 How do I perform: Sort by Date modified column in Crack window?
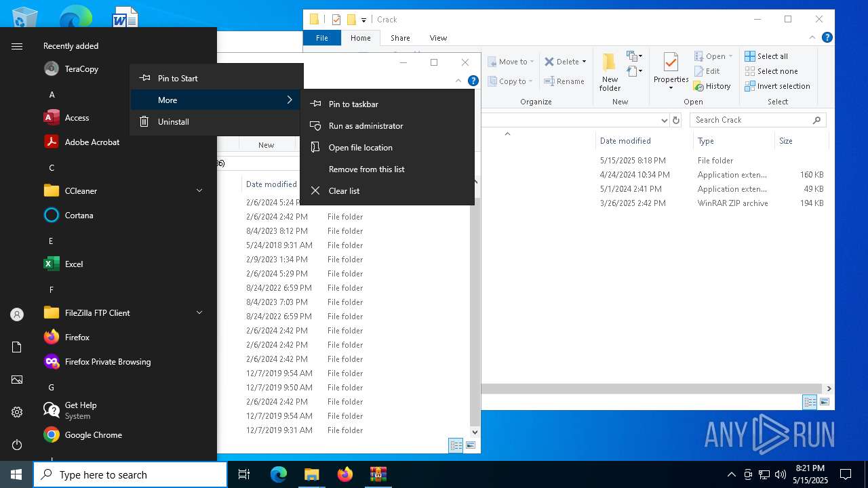coord(644,141)
